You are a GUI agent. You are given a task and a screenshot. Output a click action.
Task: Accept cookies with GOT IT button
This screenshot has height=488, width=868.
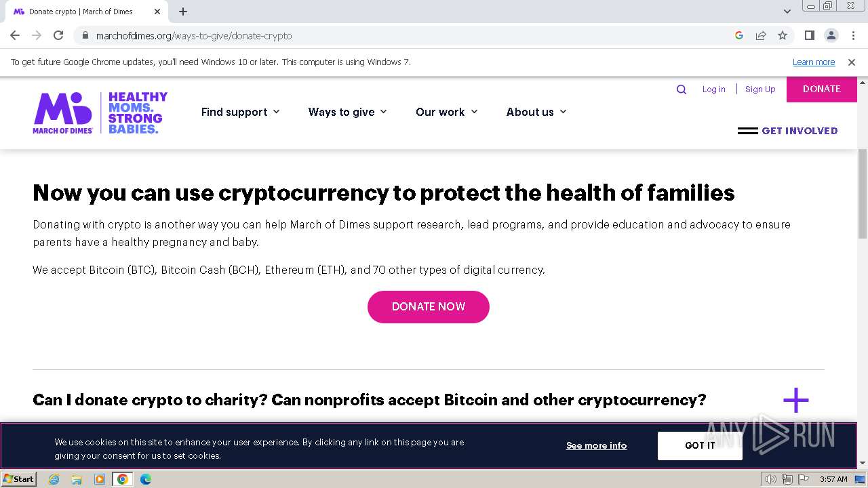coord(699,445)
